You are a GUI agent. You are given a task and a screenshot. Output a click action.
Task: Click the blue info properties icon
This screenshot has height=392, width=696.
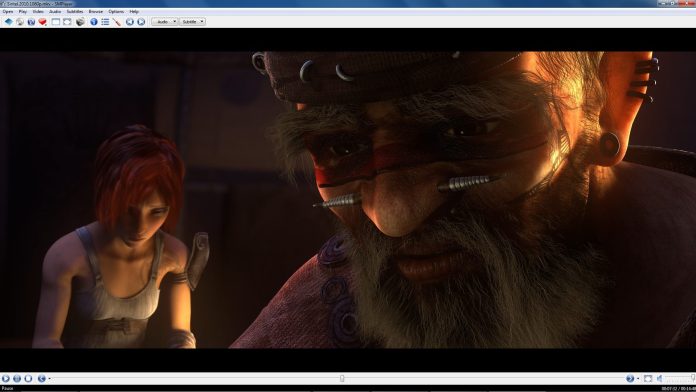tap(94, 22)
